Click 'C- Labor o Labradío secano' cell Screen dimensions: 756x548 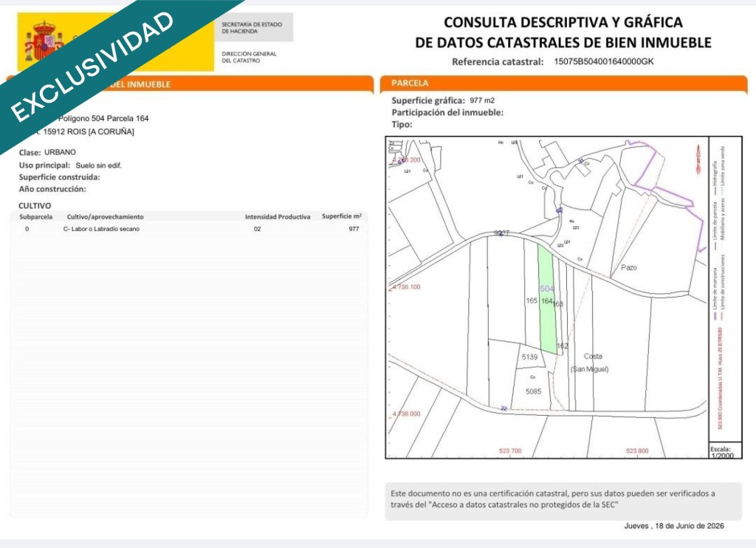(101, 229)
